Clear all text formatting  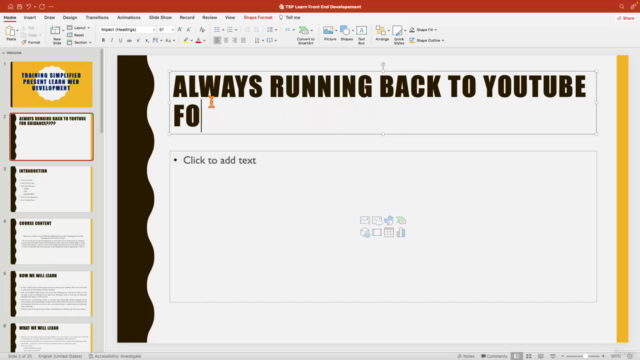pos(202,30)
